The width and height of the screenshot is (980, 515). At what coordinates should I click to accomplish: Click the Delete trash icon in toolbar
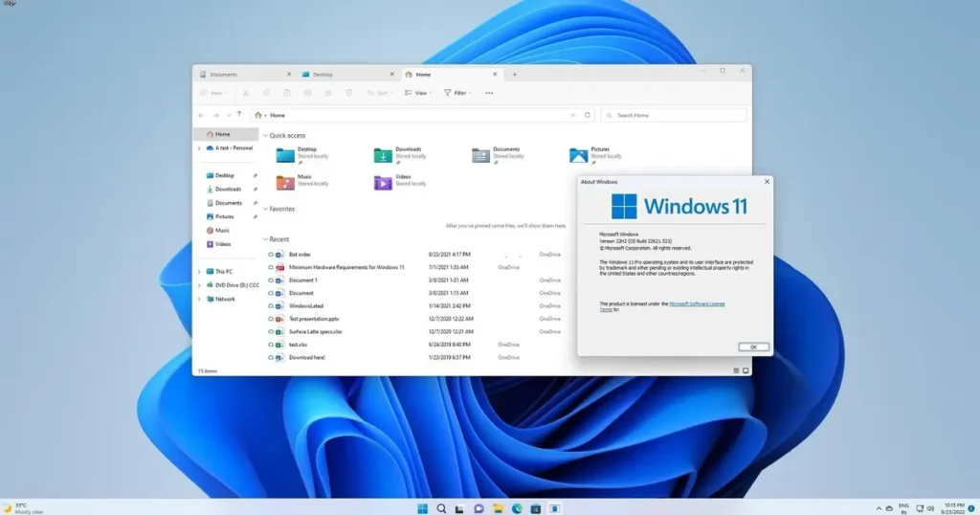click(348, 93)
